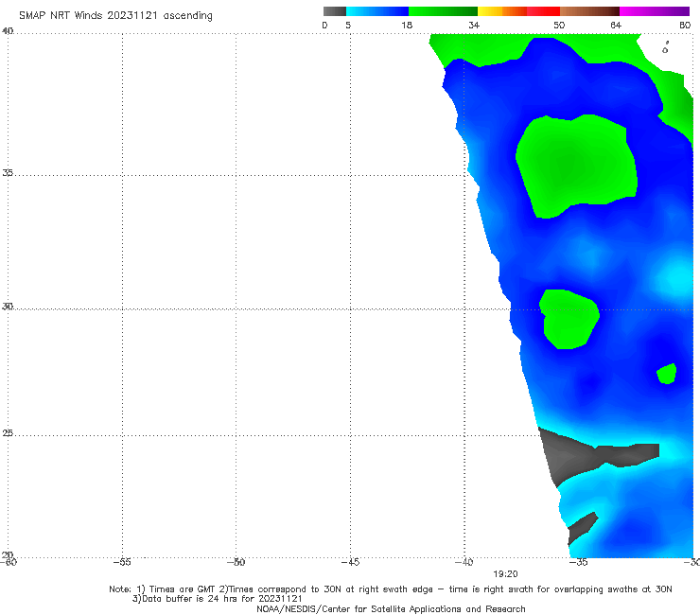The height and width of the screenshot is (615, 700).
Task: Click the small dark gray patch near 21N
Action: click(x=582, y=528)
